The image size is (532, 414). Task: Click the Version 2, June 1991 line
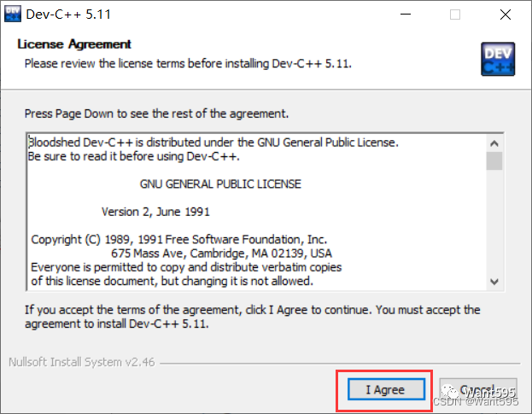[155, 212]
